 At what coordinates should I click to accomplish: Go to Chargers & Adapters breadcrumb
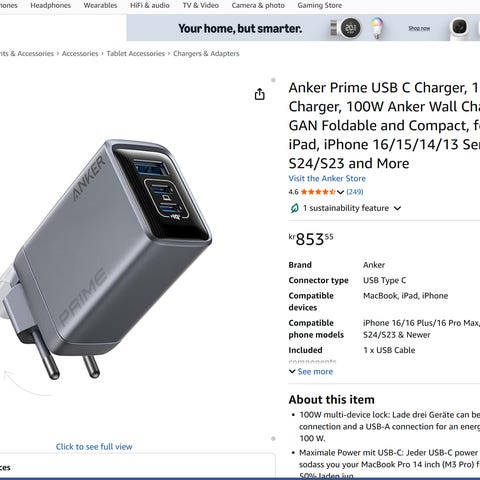tap(206, 53)
